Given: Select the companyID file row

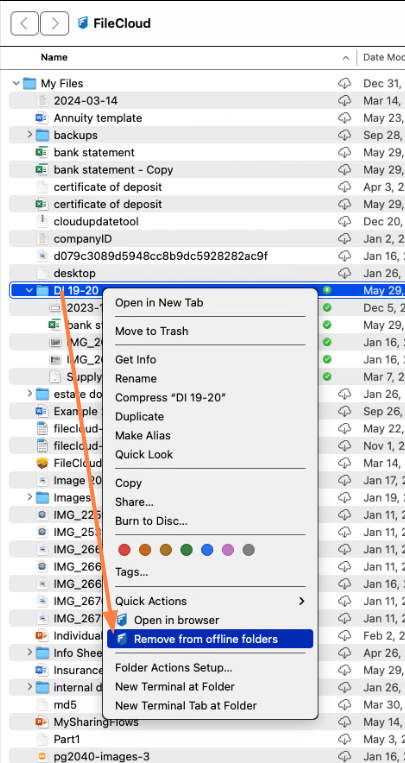Looking at the screenshot, I should pyautogui.click(x=206, y=238).
